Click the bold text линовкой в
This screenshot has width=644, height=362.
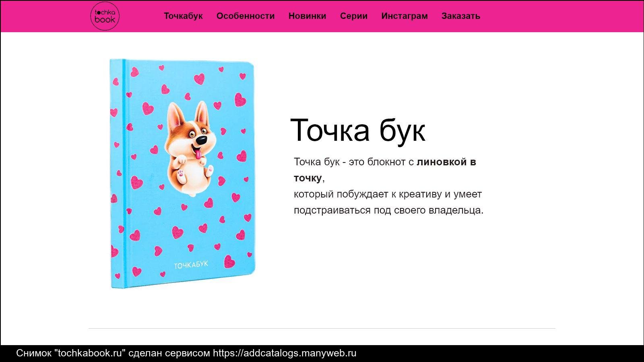446,162
